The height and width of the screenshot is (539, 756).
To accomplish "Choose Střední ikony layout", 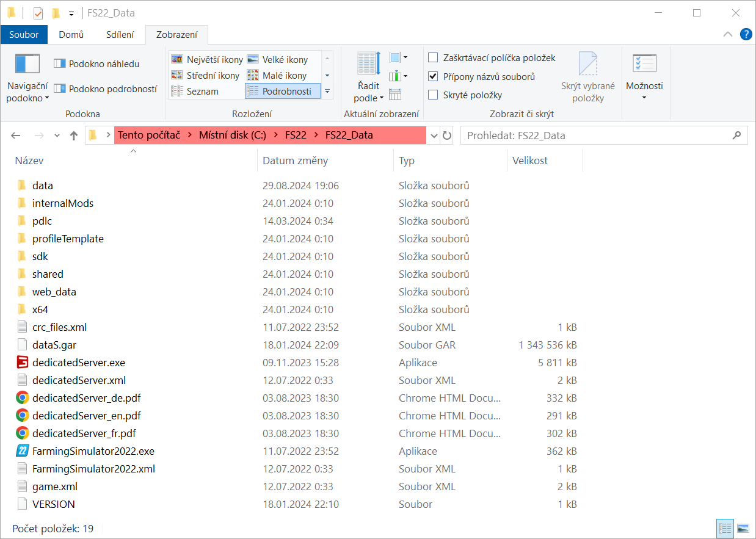I will pyautogui.click(x=207, y=75).
